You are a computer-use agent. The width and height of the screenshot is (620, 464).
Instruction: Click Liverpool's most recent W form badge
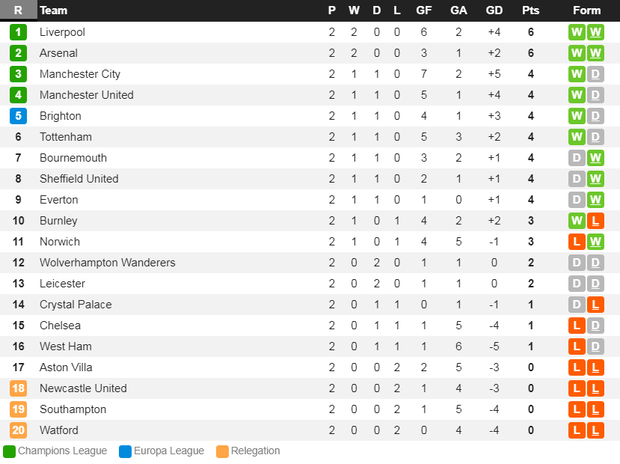[595, 32]
